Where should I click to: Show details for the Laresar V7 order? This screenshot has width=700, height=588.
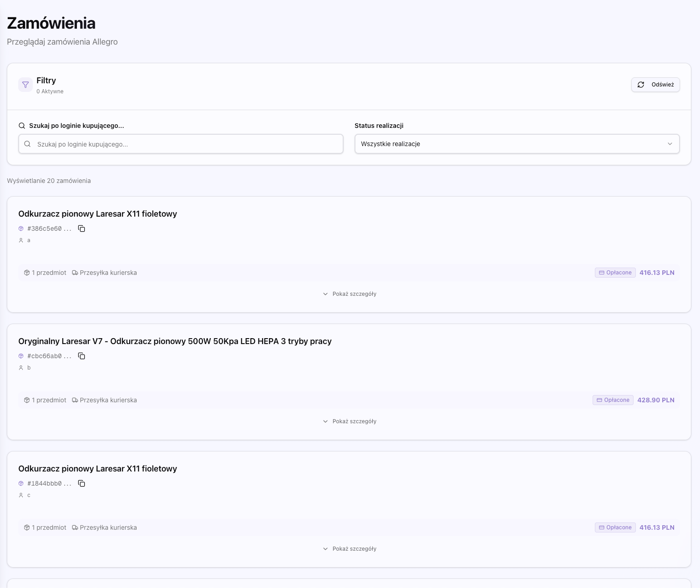[350, 421]
